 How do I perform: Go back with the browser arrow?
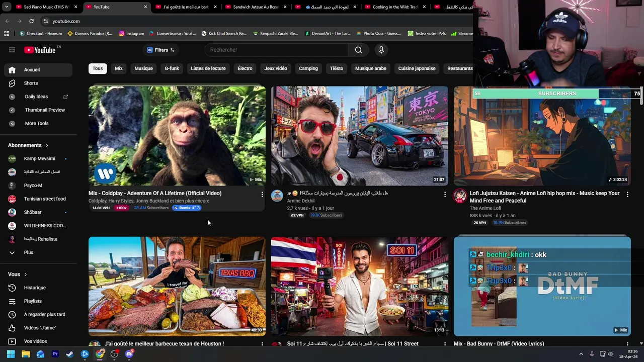(7, 21)
